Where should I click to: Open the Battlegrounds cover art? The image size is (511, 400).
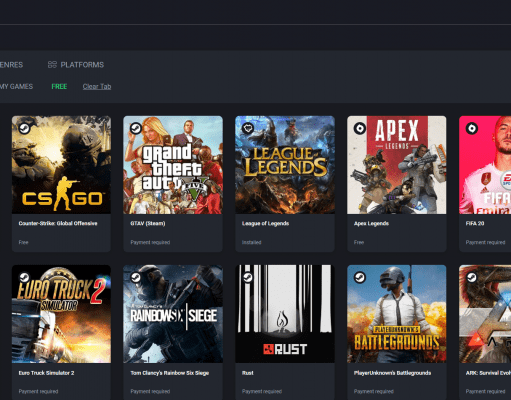coord(397,314)
